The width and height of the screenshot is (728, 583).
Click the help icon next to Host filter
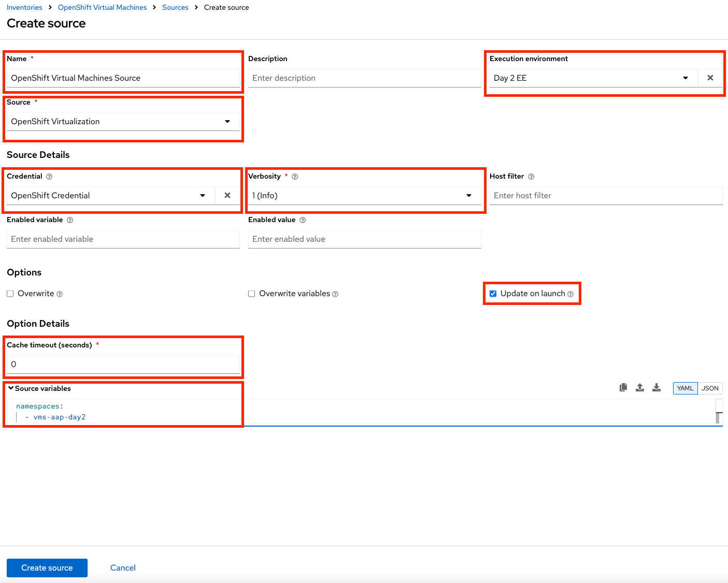531,177
